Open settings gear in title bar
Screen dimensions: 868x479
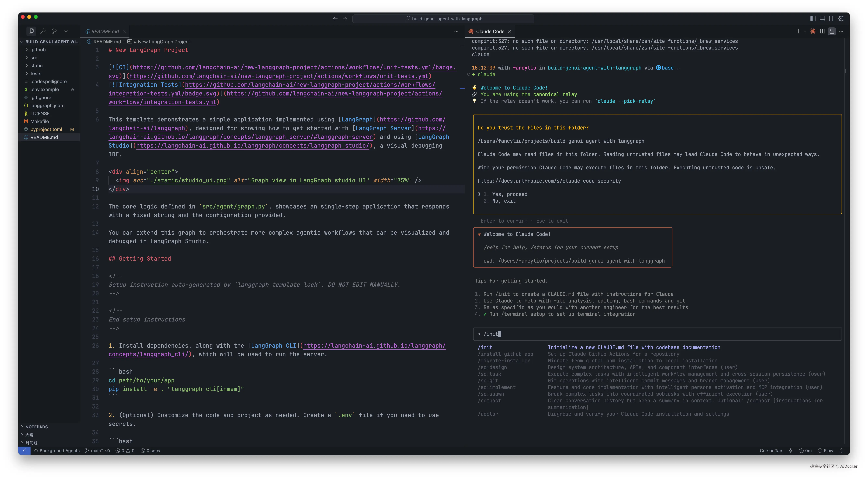pyautogui.click(x=841, y=19)
